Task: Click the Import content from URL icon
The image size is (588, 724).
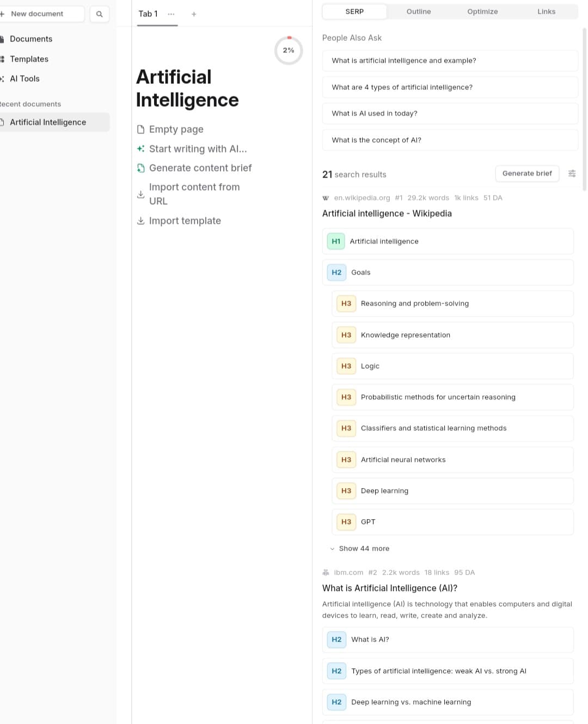Action: pyautogui.click(x=140, y=194)
